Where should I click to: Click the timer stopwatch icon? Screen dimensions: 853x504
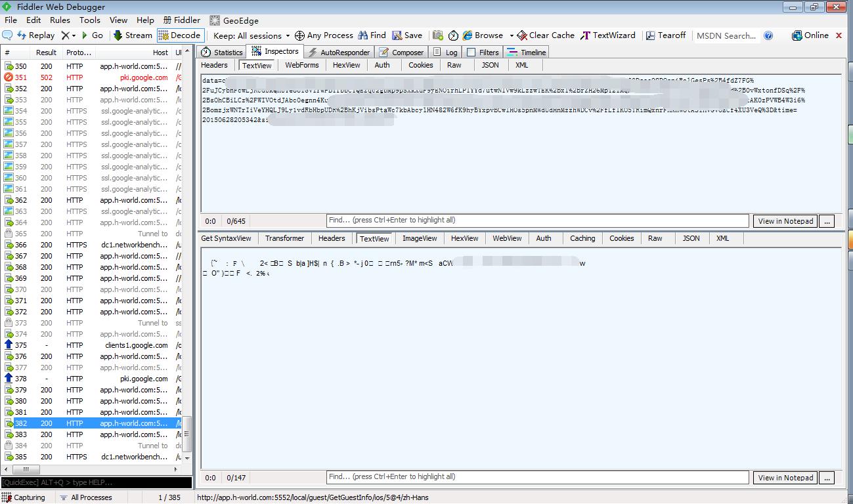pos(453,35)
